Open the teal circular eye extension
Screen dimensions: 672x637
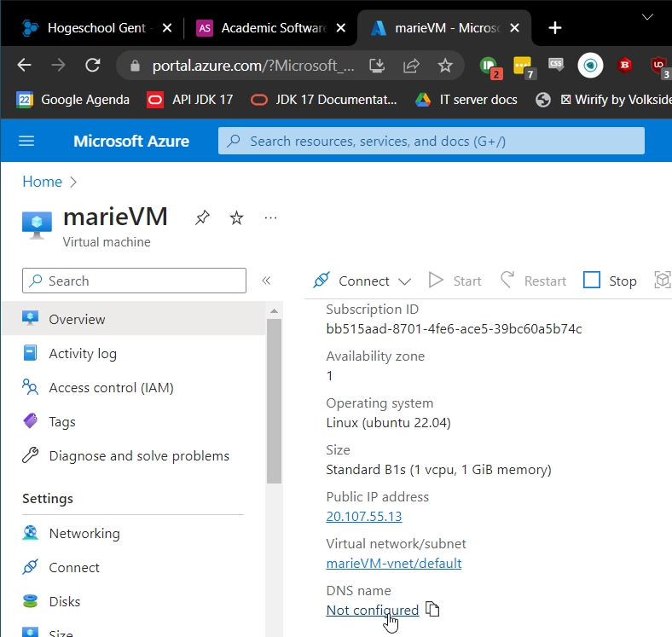tap(590, 66)
